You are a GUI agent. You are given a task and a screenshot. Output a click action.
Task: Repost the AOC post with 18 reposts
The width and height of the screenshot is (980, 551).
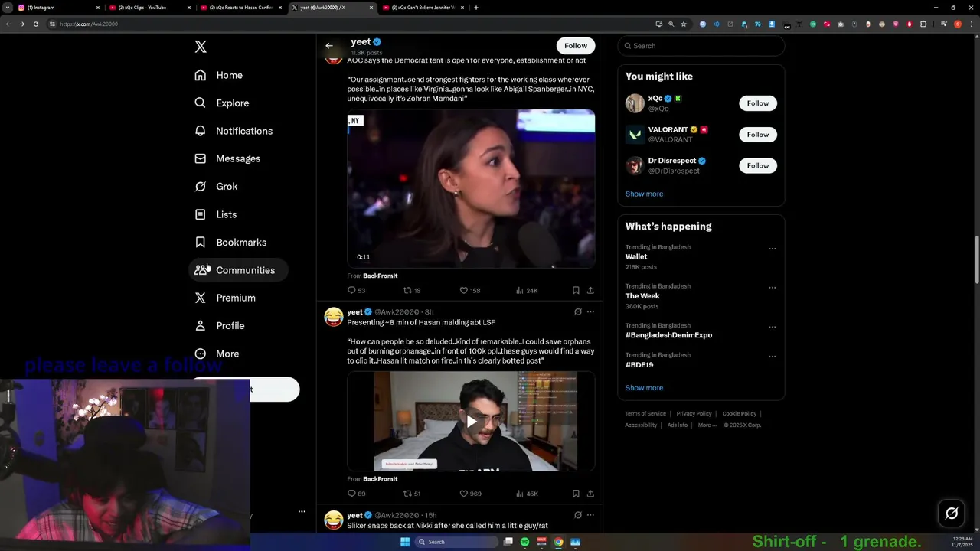(412, 291)
